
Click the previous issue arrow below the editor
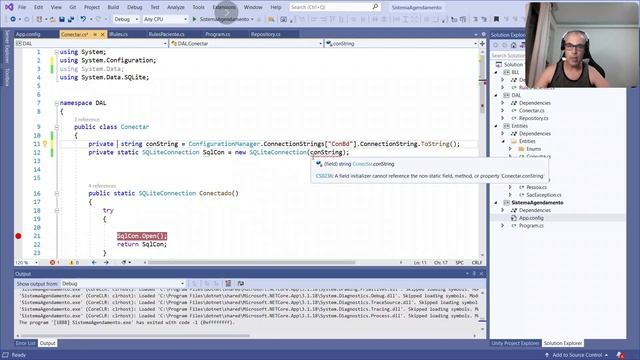(x=94, y=262)
